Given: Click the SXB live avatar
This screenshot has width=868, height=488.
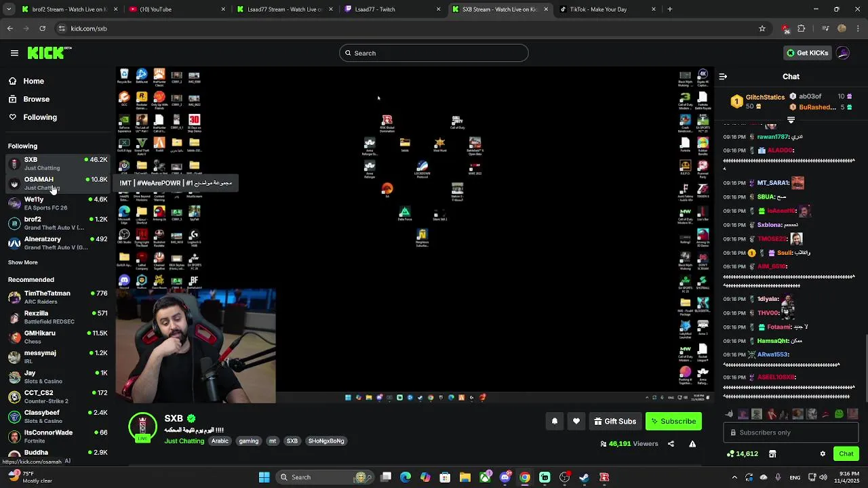Looking at the screenshot, I should click(142, 428).
